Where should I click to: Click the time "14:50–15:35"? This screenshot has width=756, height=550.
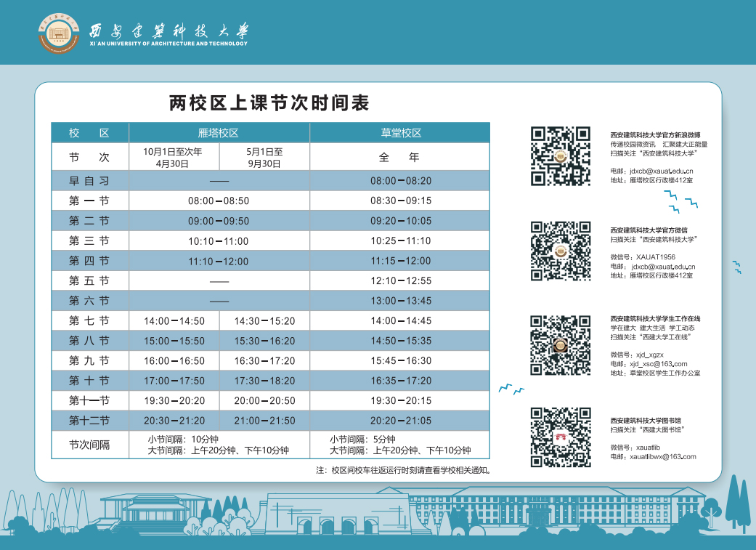click(401, 341)
